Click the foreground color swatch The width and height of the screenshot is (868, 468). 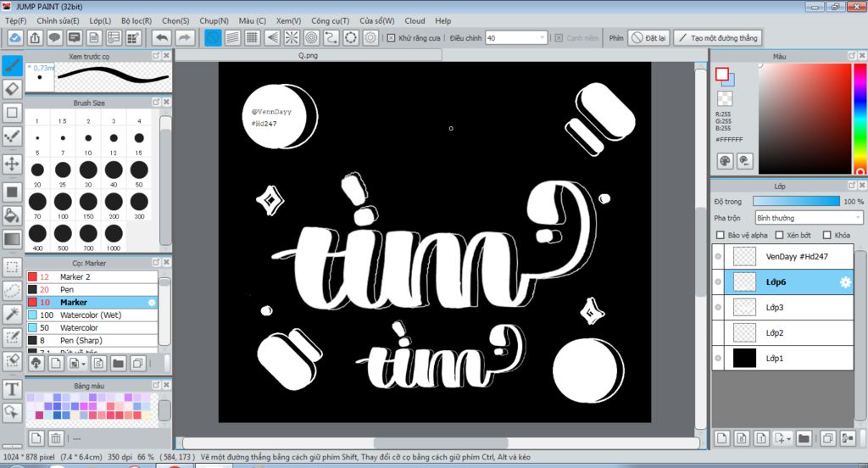point(721,75)
